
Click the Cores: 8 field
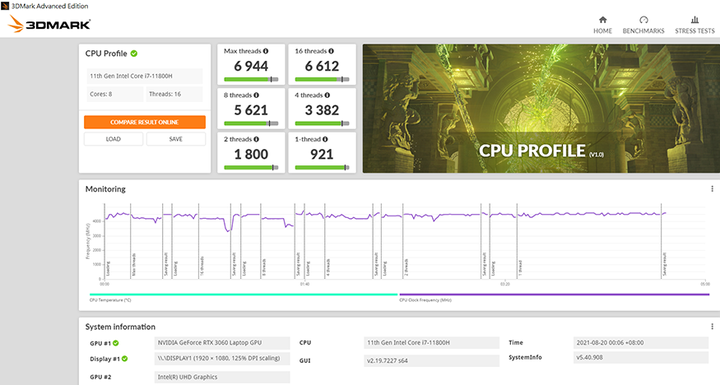tap(115, 94)
